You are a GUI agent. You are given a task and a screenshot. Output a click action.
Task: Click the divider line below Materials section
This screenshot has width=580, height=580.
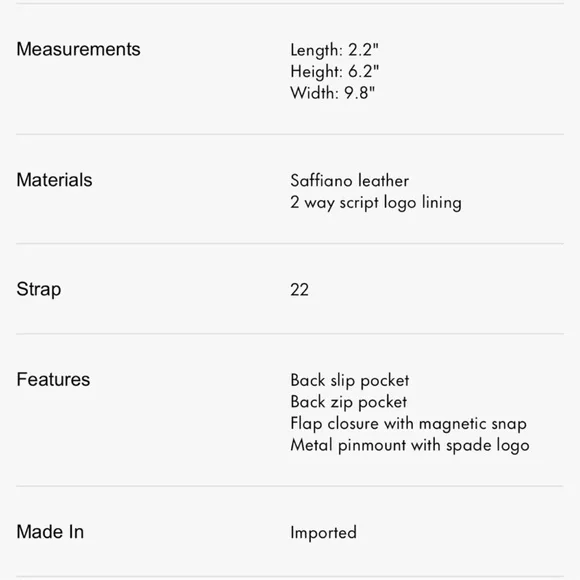[x=290, y=243]
